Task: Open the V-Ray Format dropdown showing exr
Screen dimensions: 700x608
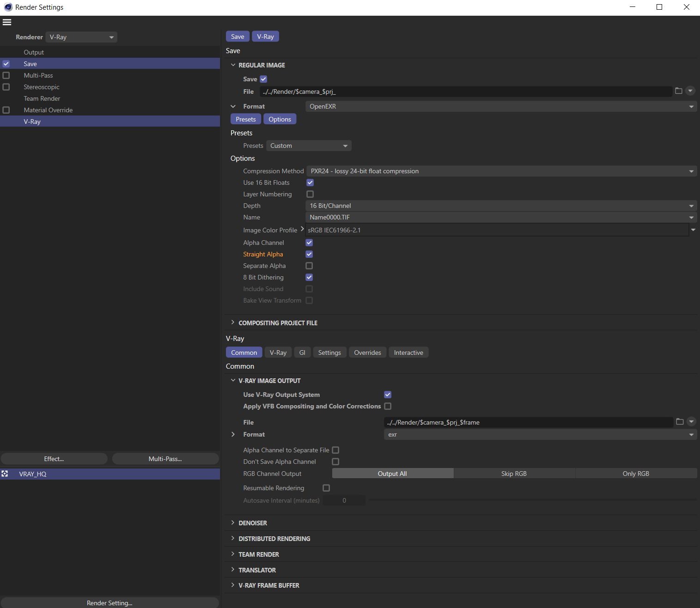Action: (x=541, y=434)
